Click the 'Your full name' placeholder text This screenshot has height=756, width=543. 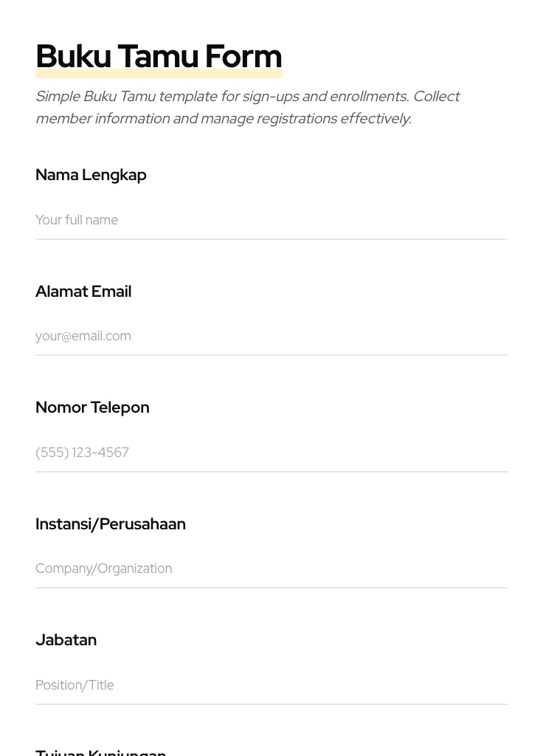(x=77, y=220)
